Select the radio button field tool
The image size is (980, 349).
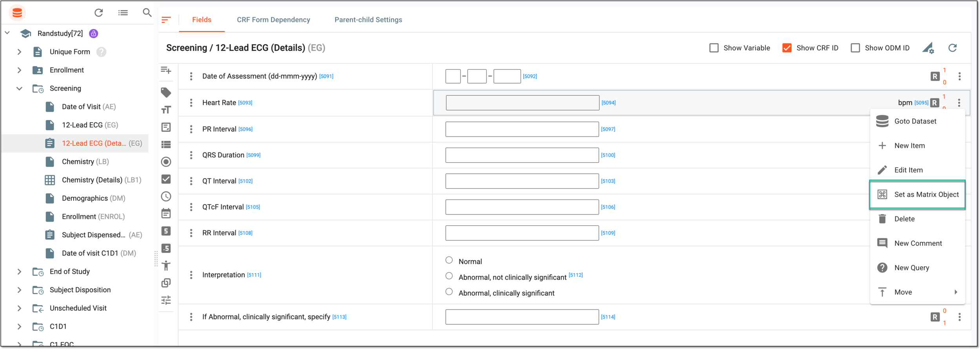coord(166,162)
